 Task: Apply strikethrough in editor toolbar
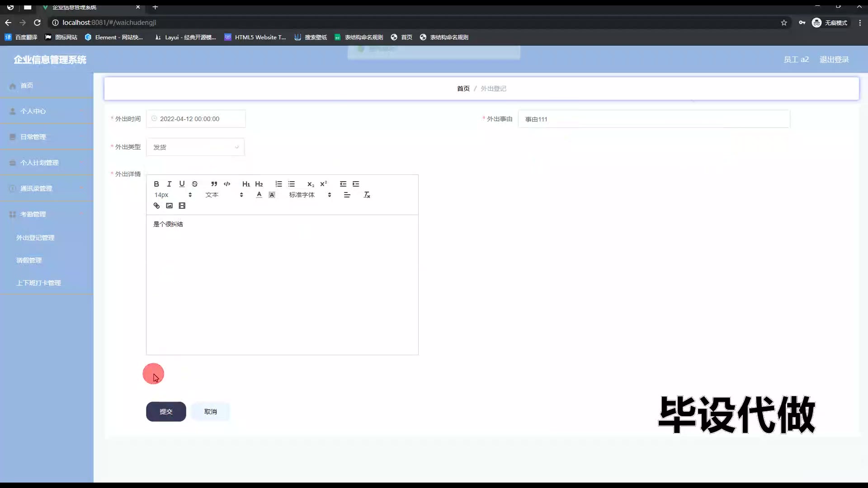coord(195,184)
